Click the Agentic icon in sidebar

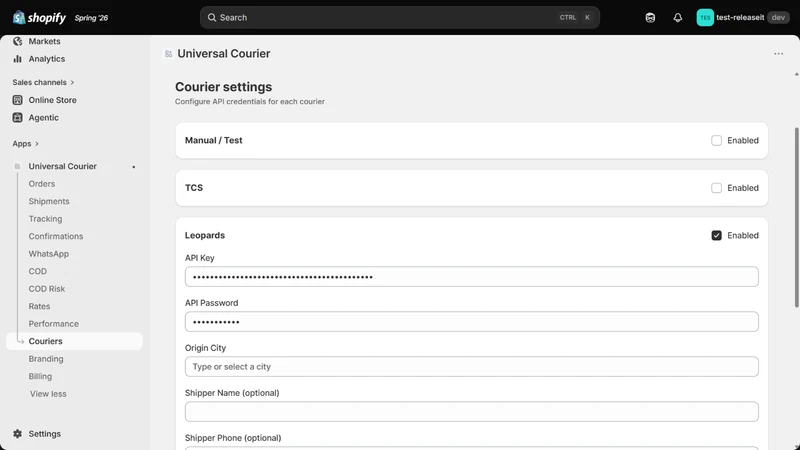coord(17,117)
